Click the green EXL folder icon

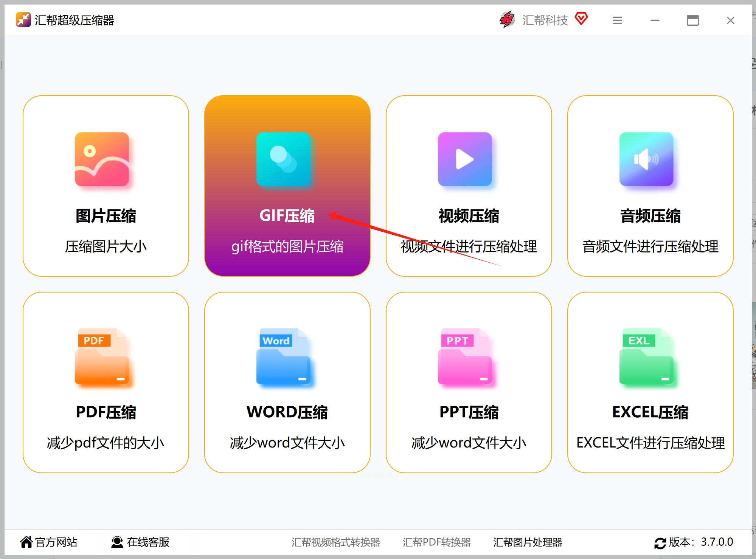[646, 356]
